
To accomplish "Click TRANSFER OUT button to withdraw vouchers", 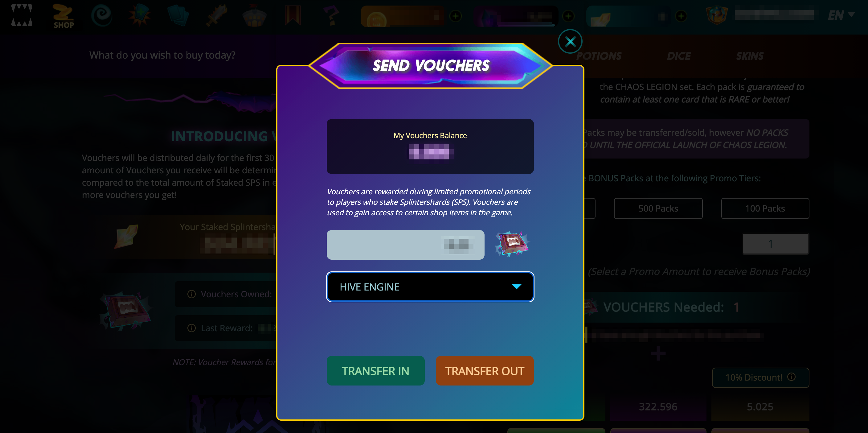I will 484,370.
